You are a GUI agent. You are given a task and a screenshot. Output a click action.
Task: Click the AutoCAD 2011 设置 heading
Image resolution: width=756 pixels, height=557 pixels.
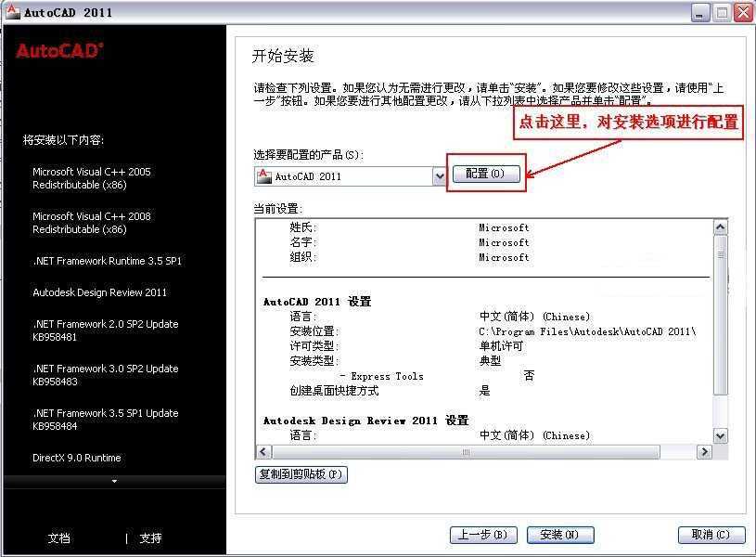pyautogui.click(x=317, y=302)
